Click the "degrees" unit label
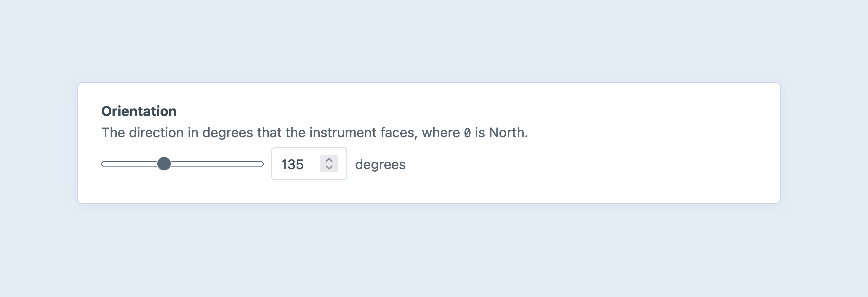Image resolution: width=868 pixels, height=297 pixels. point(380,165)
